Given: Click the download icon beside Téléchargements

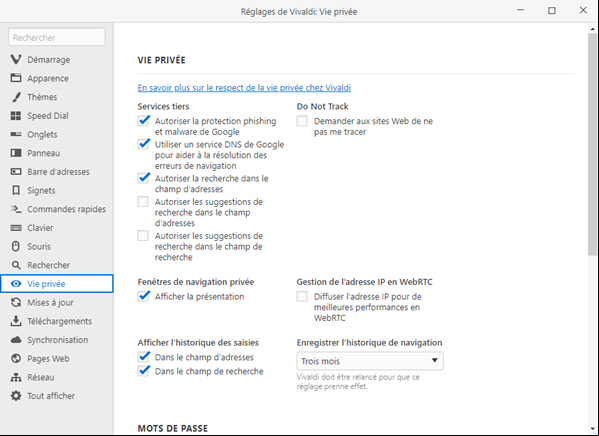Looking at the screenshot, I should pos(16,321).
